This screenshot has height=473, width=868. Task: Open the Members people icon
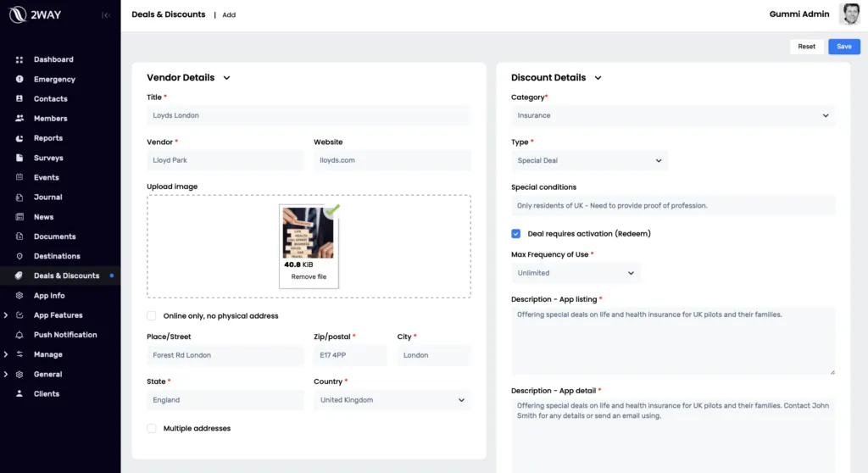pyautogui.click(x=19, y=119)
